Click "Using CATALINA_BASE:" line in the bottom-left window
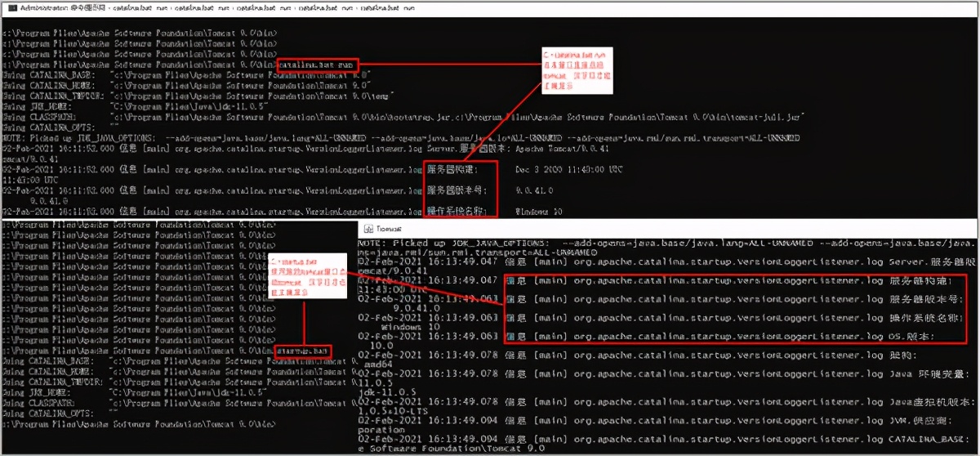Screen dimensions: 980x456 (x=179, y=360)
